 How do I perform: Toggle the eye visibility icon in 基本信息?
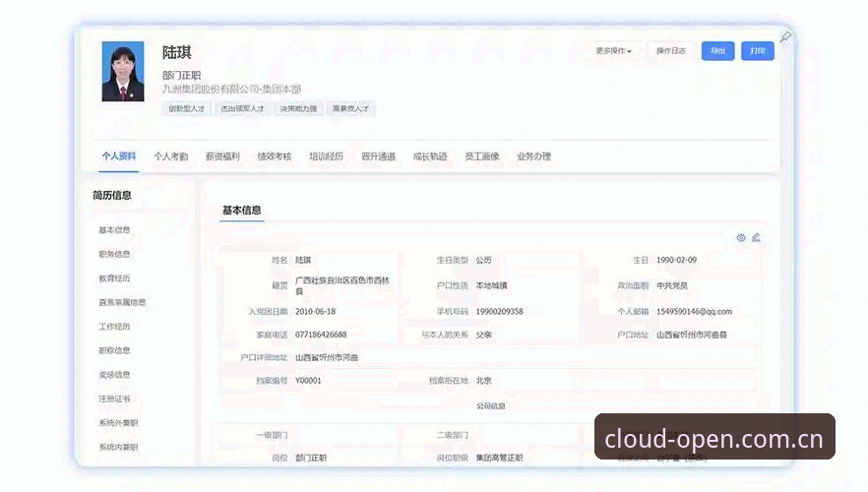[741, 237]
